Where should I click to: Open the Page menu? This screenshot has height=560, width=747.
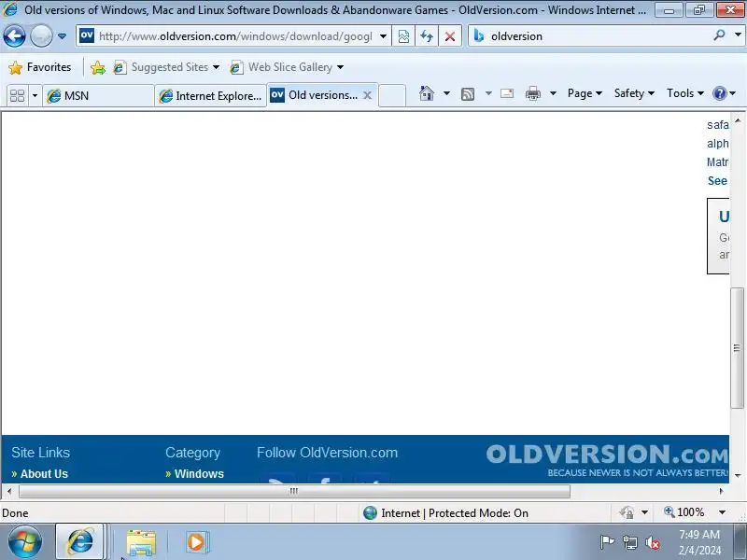[x=585, y=93]
